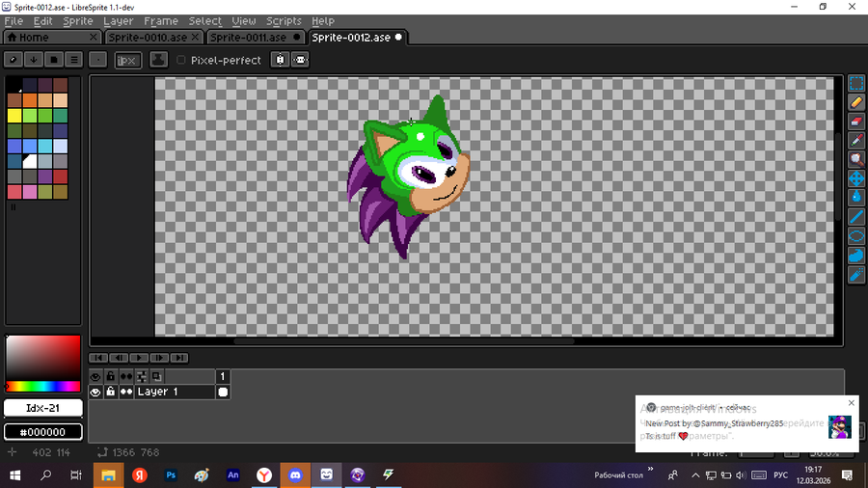Open the View menu
This screenshot has width=868, height=488.
click(x=244, y=21)
